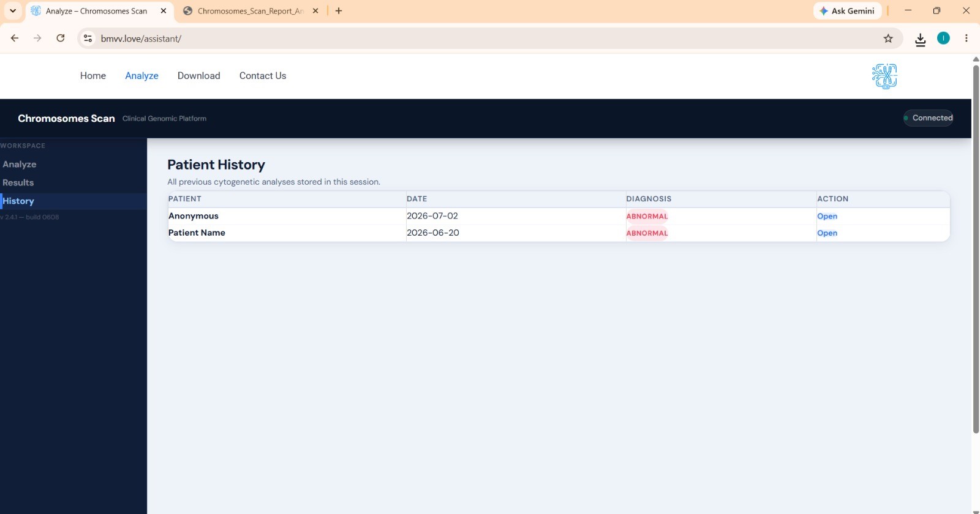Click the Chromosomes Scan title text
980x514 pixels.
pyautogui.click(x=66, y=119)
